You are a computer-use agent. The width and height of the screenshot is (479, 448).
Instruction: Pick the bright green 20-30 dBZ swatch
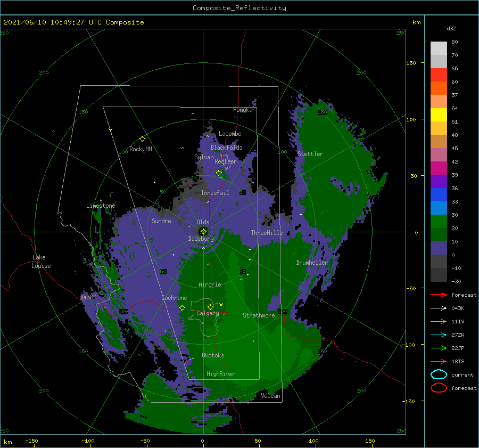pos(439,222)
